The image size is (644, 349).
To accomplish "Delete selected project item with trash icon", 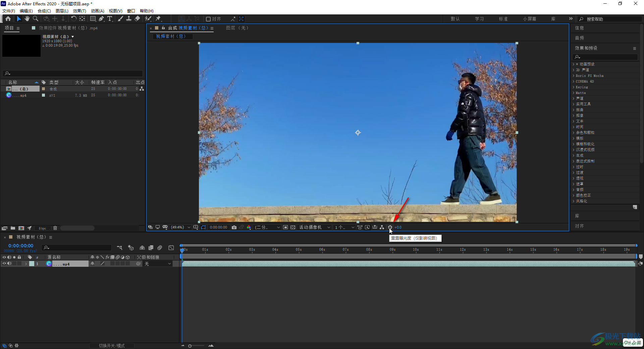I will coord(55,228).
